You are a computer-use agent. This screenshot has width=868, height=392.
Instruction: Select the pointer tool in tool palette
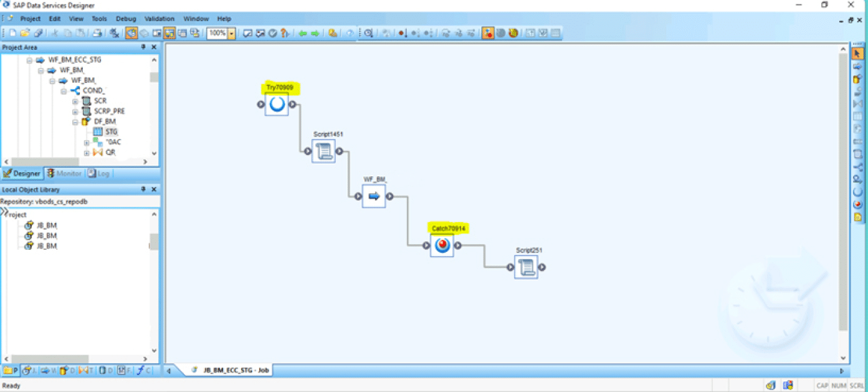[x=857, y=54]
